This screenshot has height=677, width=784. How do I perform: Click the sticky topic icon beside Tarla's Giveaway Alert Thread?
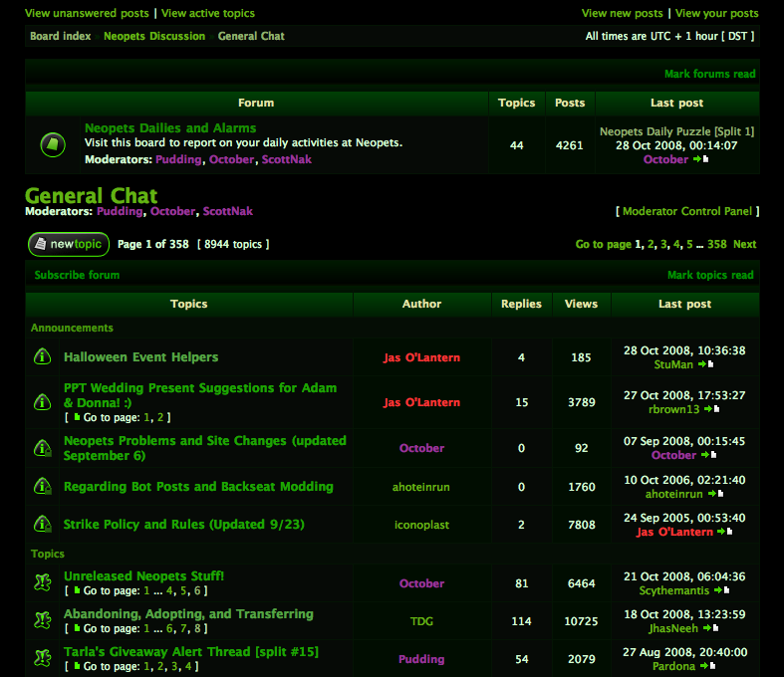click(x=43, y=658)
